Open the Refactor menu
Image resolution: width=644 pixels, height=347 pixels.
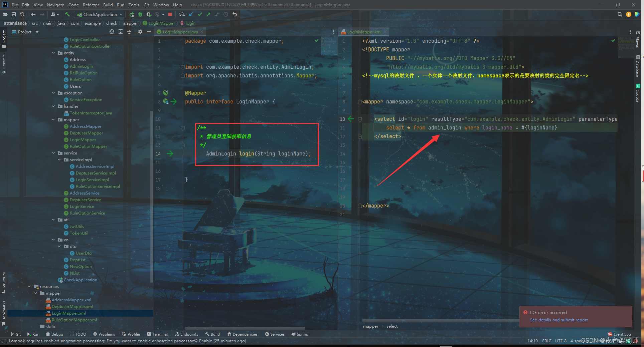tap(91, 5)
